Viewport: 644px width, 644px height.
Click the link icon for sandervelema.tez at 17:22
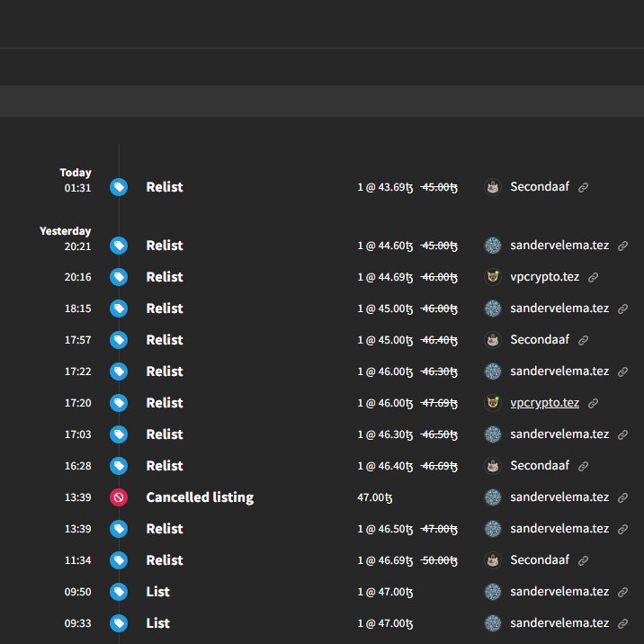(622, 372)
